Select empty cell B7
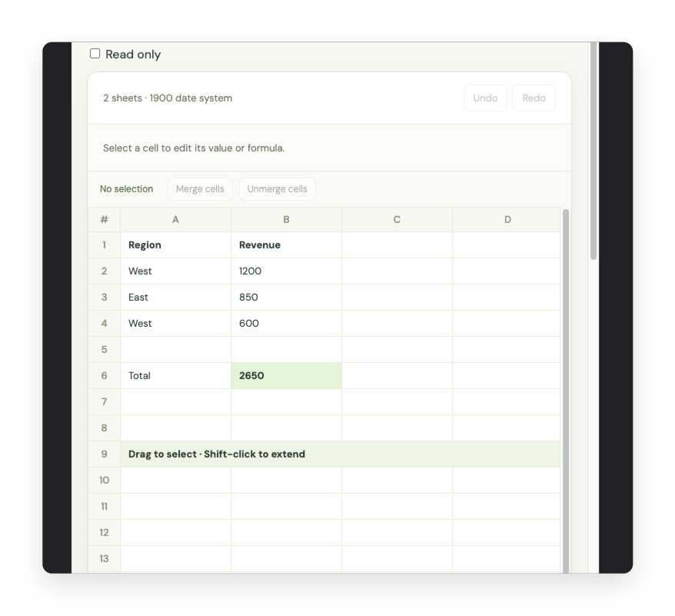675x616 pixels. click(x=286, y=402)
